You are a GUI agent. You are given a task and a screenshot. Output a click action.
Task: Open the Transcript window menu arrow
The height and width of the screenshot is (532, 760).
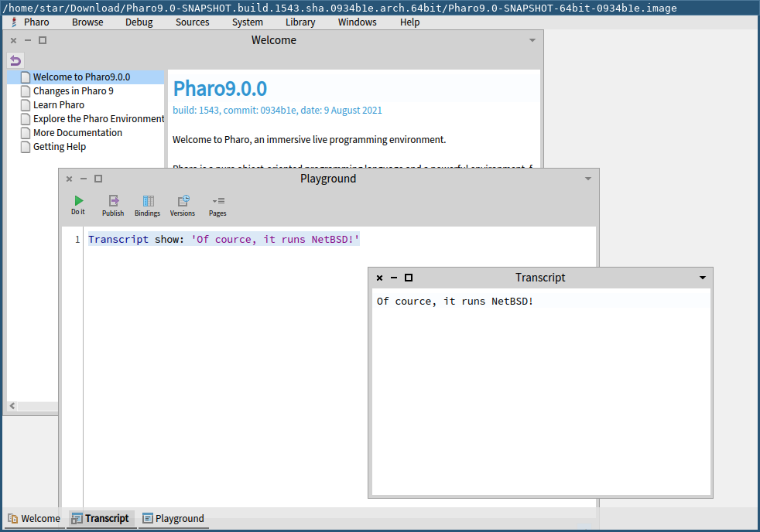pos(702,278)
